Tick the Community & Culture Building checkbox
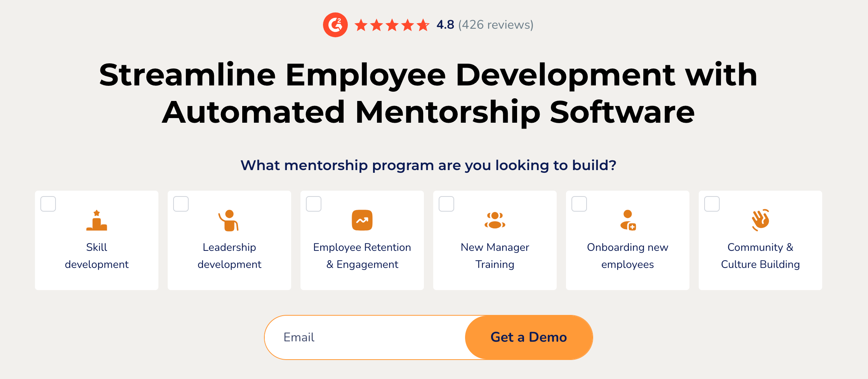 click(712, 204)
